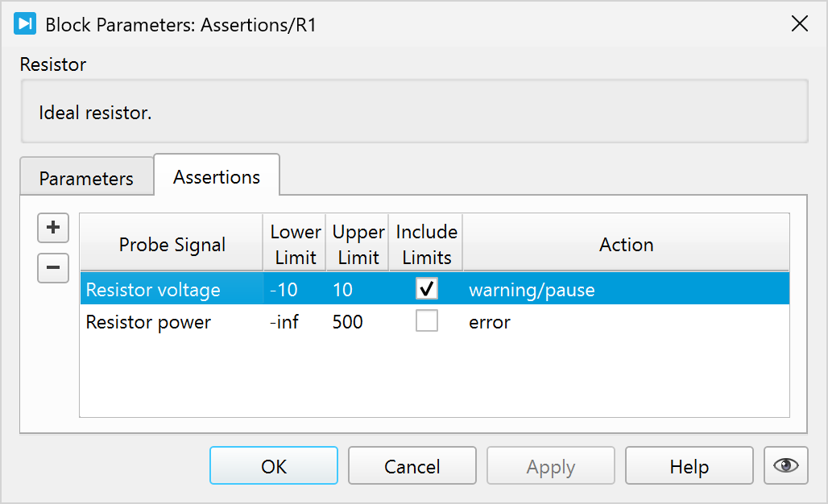Image resolution: width=828 pixels, height=504 pixels.
Task: Uncheck Include Limits for Resistor voltage
Action: (x=426, y=289)
